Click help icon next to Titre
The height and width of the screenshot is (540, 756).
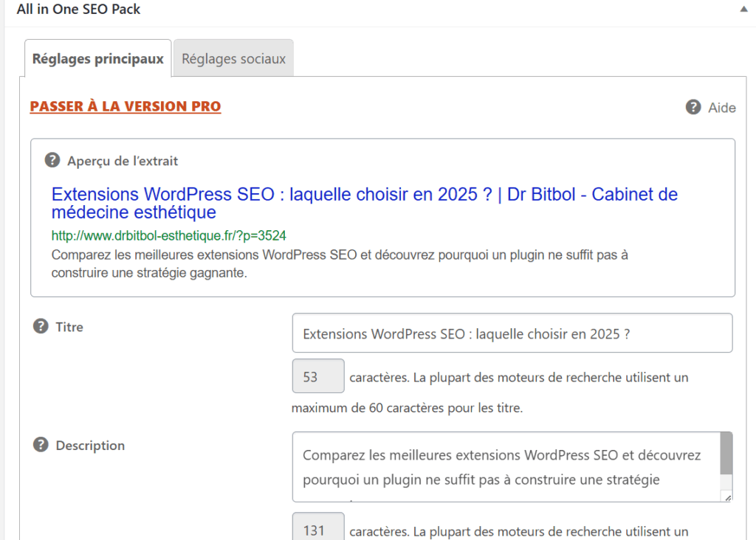tap(41, 326)
